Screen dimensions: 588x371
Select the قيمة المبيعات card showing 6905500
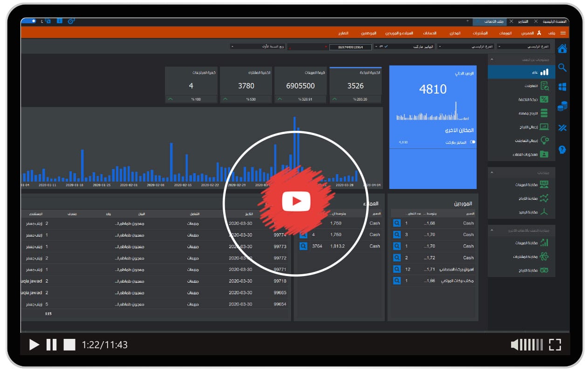tap(301, 85)
